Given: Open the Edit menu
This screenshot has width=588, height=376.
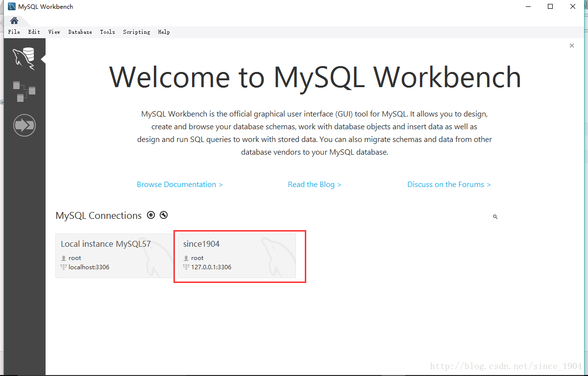Looking at the screenshot, I should [x=34, y=32].
